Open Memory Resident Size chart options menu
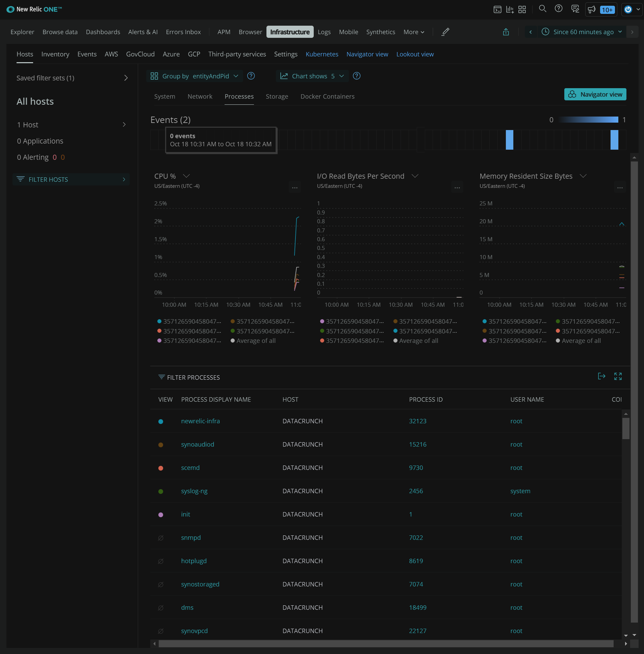The width and height of the screenshot is (644, 654). (x=620, y=187)
